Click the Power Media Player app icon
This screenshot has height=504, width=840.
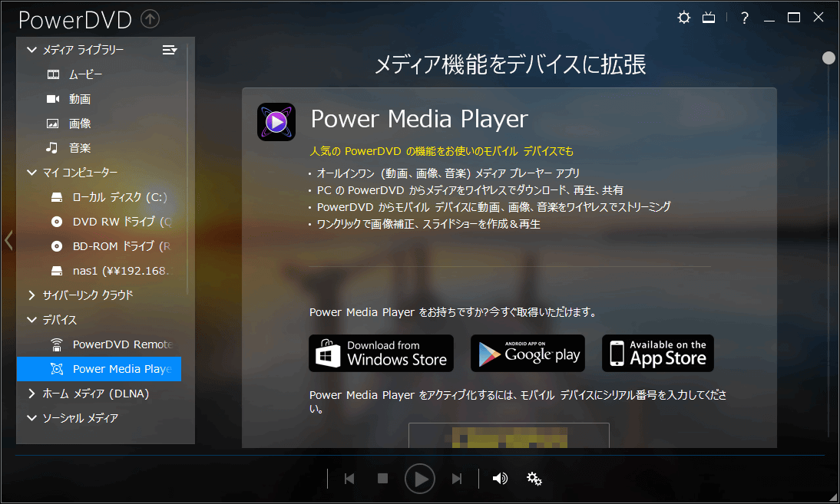pos(276,122)
